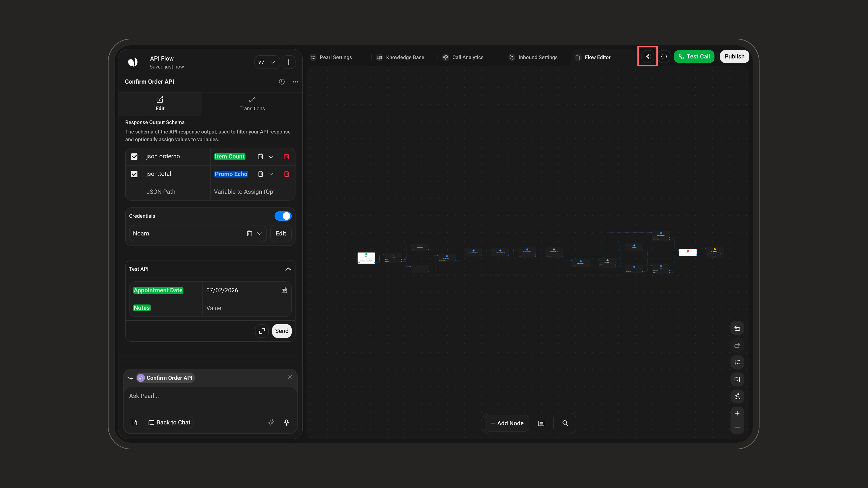The image size is (868, 488).
Task: Switch to the Transitions tab
Action: click(252, 104)
